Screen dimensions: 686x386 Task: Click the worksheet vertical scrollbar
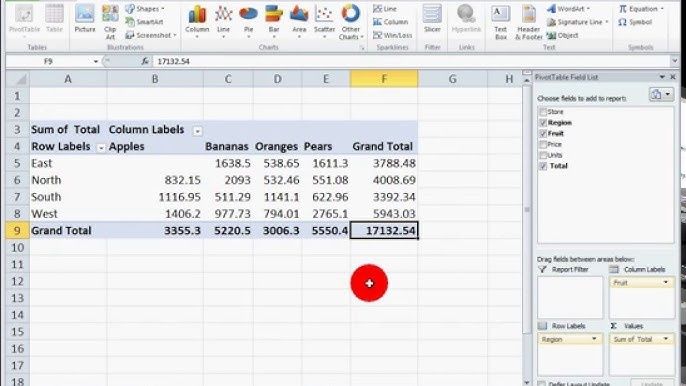point(527,209)
